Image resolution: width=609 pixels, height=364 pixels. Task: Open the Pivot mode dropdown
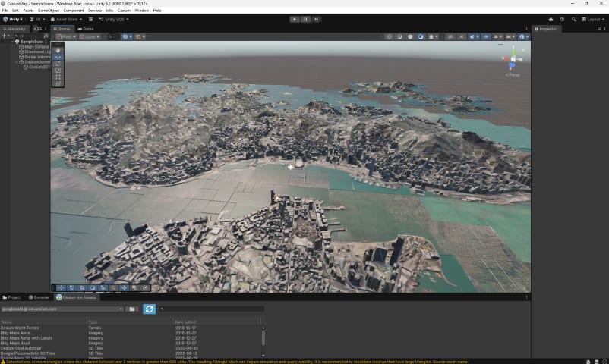pos(65,37)
